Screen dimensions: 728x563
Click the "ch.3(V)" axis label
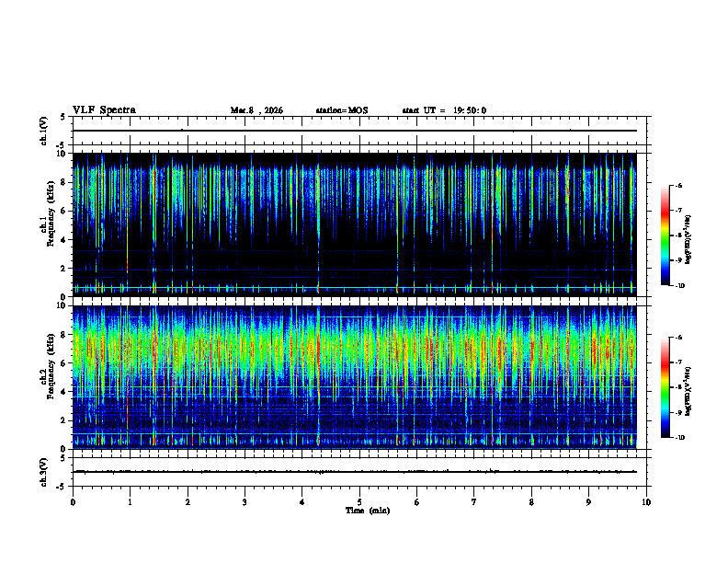pyautogui.click(x=44, y=472)
